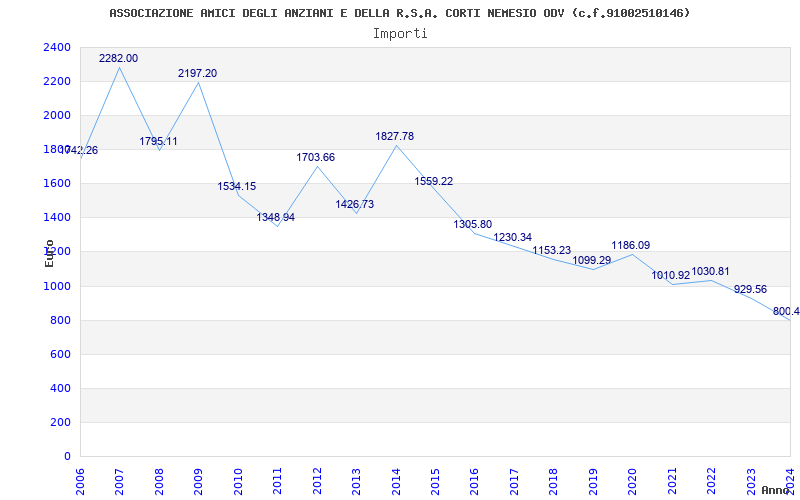
Task: Click the 2007 x-axis year label
Action: [120, 482]
